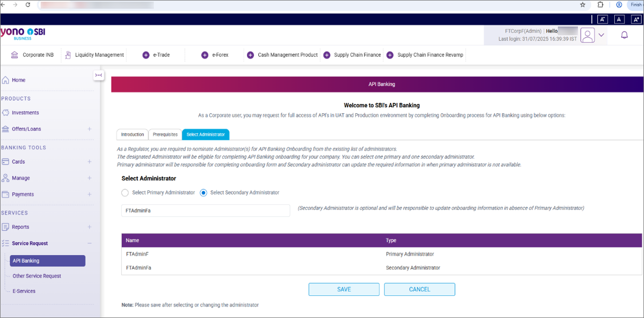Open notifications bell icon
The width and height of the screenshot is (644, 318).
625,35
